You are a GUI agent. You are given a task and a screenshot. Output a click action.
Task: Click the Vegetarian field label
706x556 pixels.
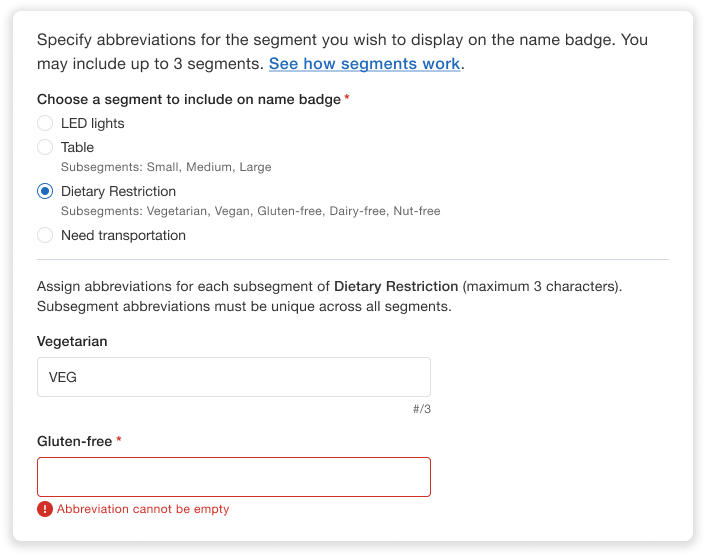(x=72, y=341)
